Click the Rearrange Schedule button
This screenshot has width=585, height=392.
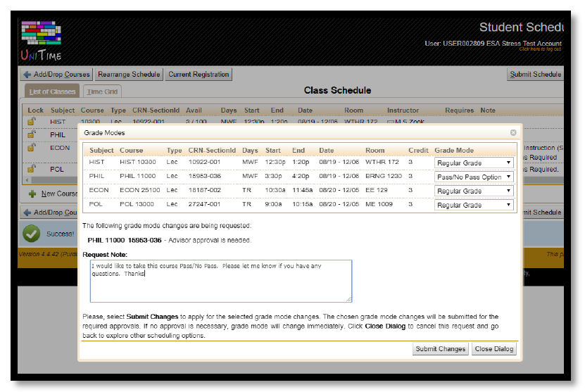129,75
